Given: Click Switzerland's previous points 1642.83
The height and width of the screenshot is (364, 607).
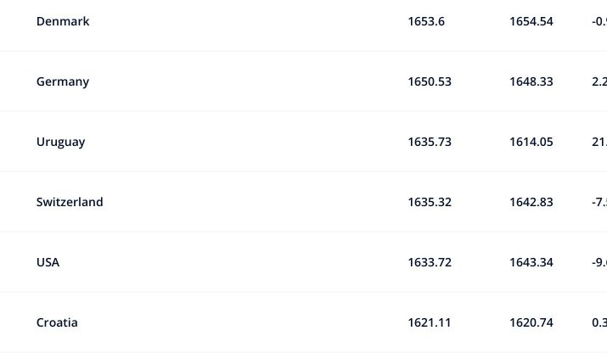Looking at the screenshot, I should (531, 202).
